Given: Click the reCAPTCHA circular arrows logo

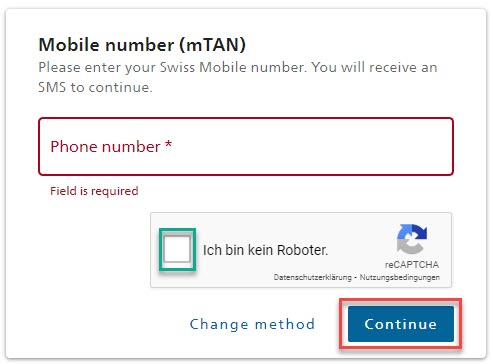Looking at the screenshot, I should click(412, 239).
